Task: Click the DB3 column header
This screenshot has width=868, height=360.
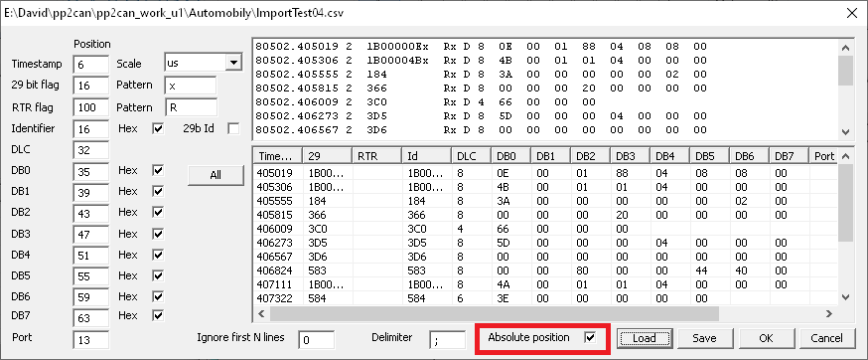Action: pyautogui.click(x=631, y=156)
